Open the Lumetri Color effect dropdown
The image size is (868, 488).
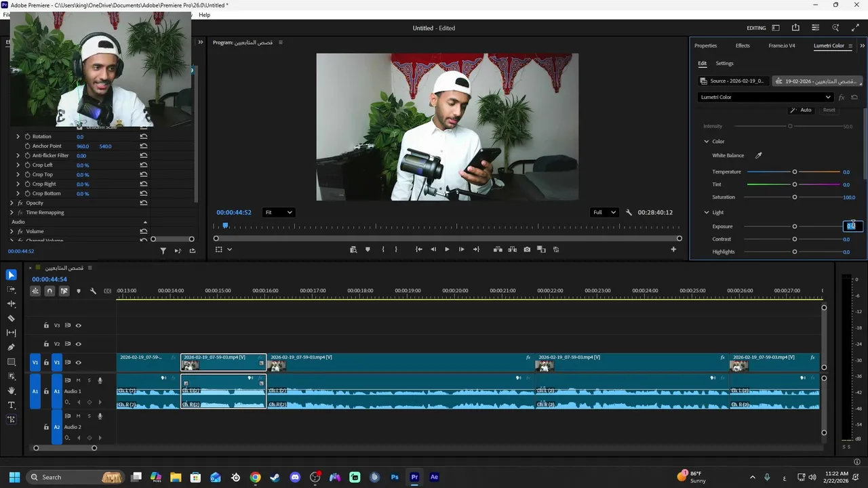[766, 97]
